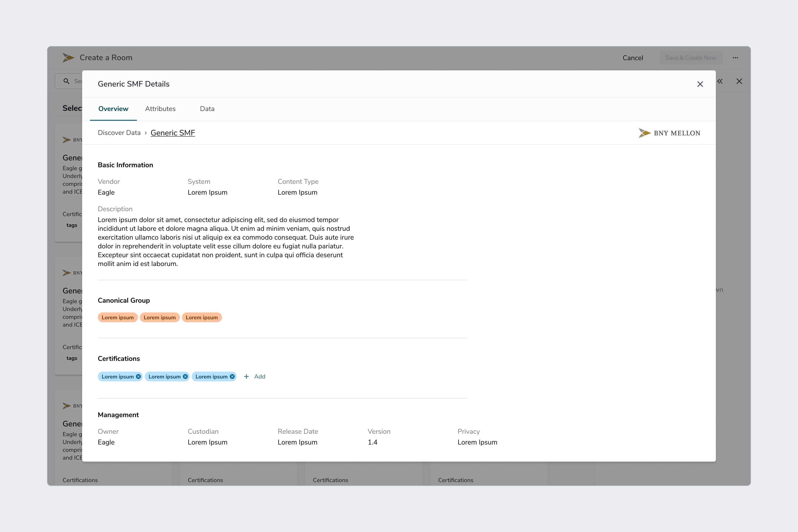Remove the second Lorem ipsum certification tag
The height and width of the screenshot is (532, 798).
pos(185,377)
